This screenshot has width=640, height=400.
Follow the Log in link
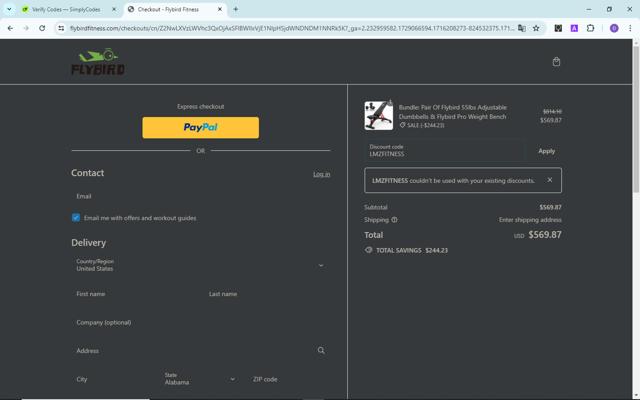point(322,174)
